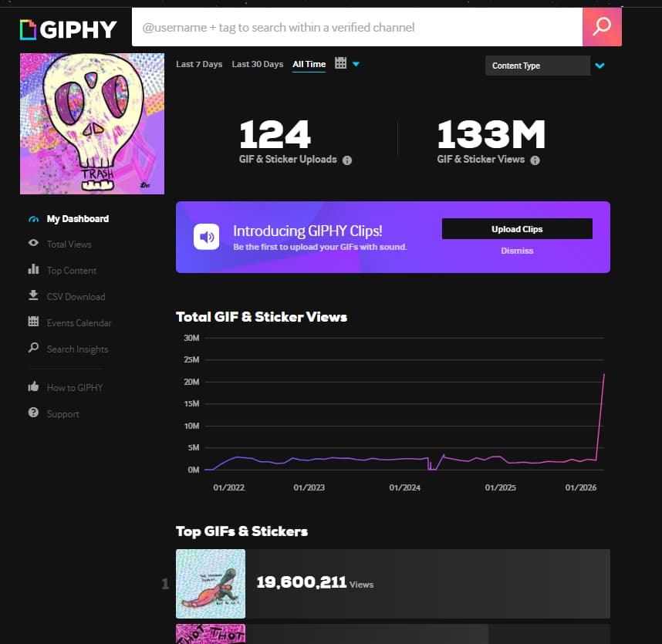Image resolution: width=662 pixels, height=644 pixels.
Task: Click the GIPHY logo
Action: click(x=68, y=29)
